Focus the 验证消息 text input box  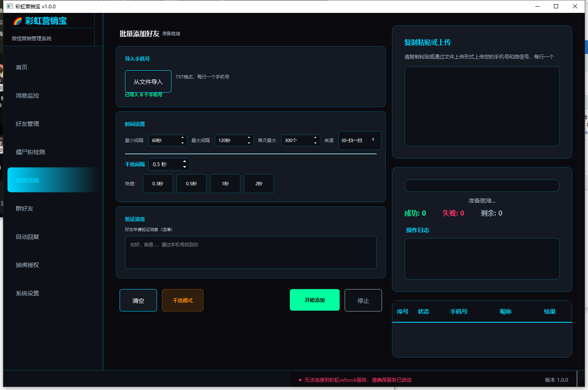pos(251,253)
